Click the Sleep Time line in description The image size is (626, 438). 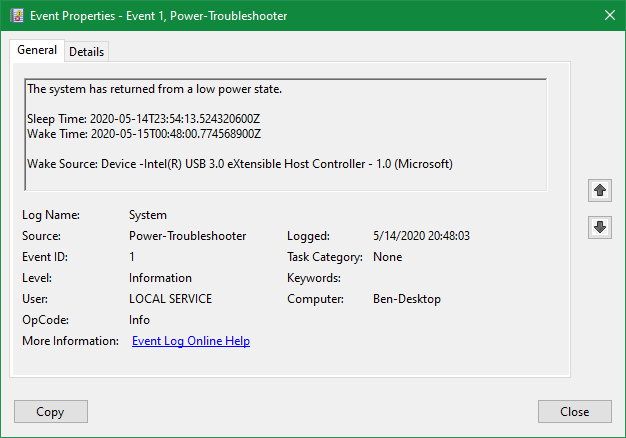(x=144, y=119)
